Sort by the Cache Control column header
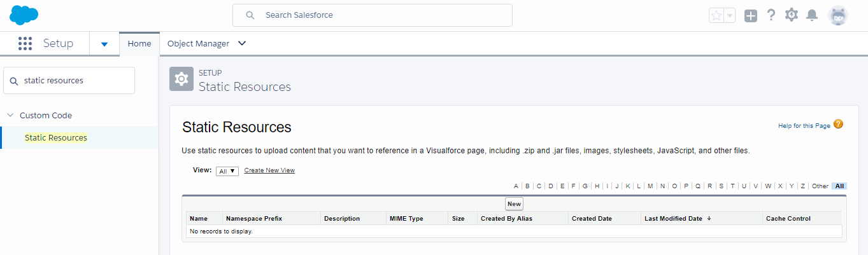The width and height of the screenshot is (868, 255). tap(788, 218)
